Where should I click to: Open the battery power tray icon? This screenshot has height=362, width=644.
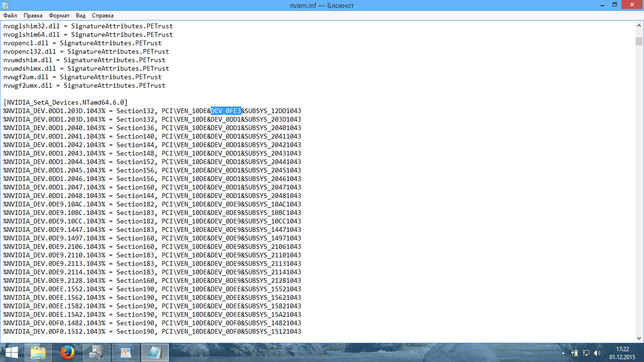[575, 353]
